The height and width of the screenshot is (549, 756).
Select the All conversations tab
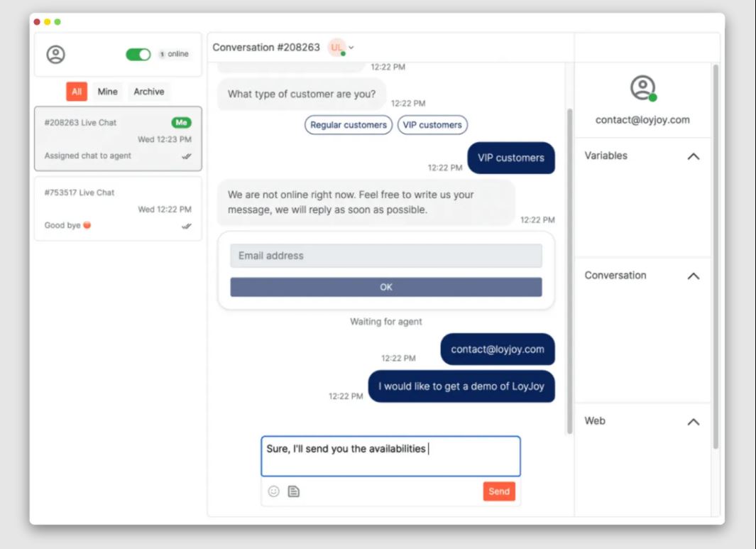pyautogui.click(x=77, y=92)
